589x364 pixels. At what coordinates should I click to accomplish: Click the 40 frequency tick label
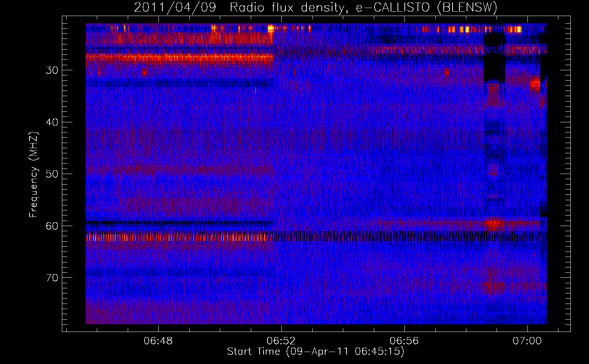point(52,122)
